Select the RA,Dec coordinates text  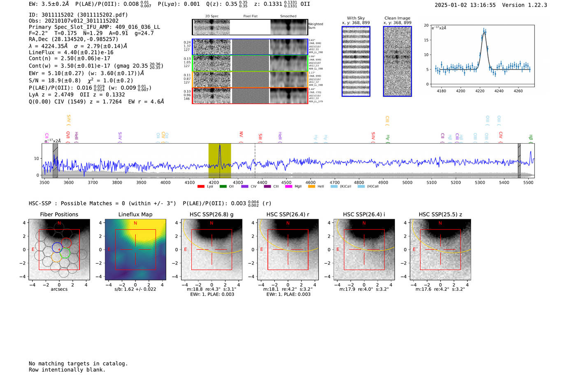(x=74, y=39)
